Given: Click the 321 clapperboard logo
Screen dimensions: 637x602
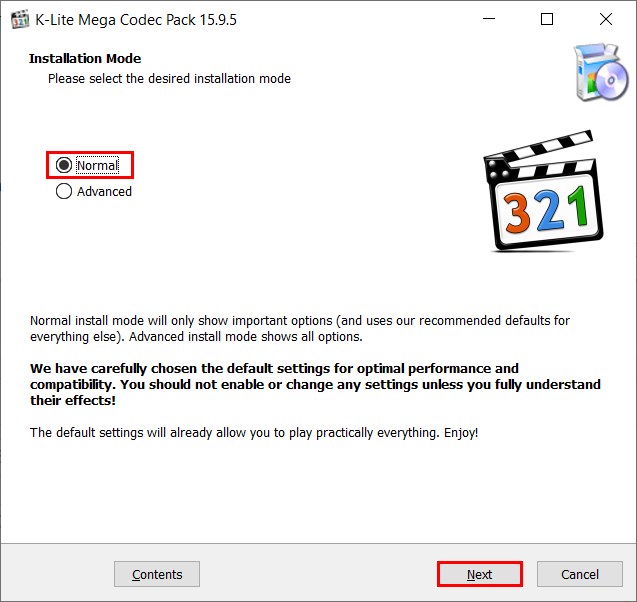Looking at the screenshot, I should (x=542, y=191).
